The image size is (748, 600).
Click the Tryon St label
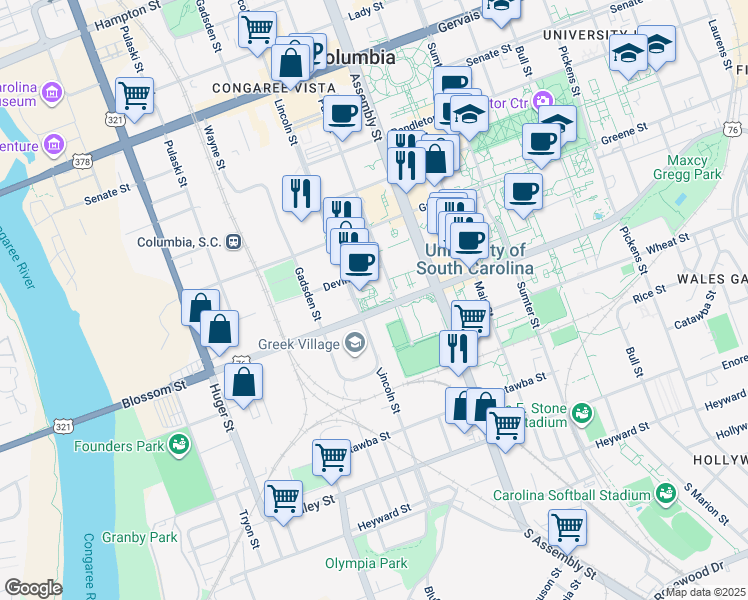249,529
